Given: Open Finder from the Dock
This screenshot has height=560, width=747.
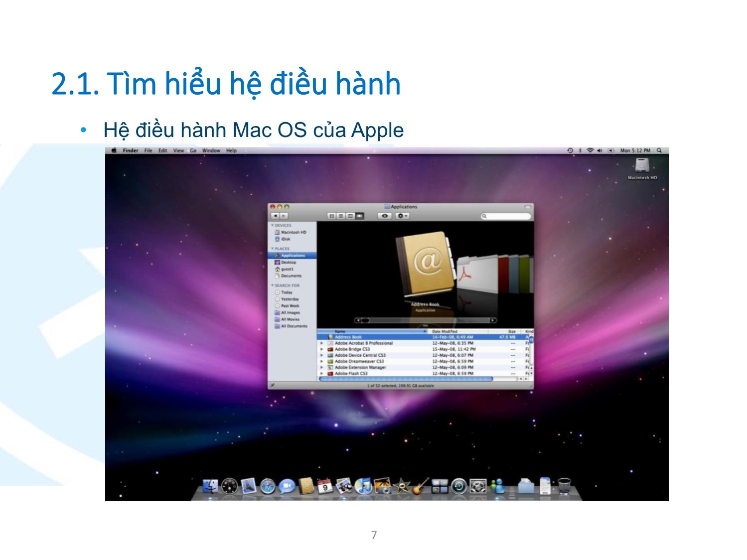Looking at the screenshot, I should click(x=210, y=486).
